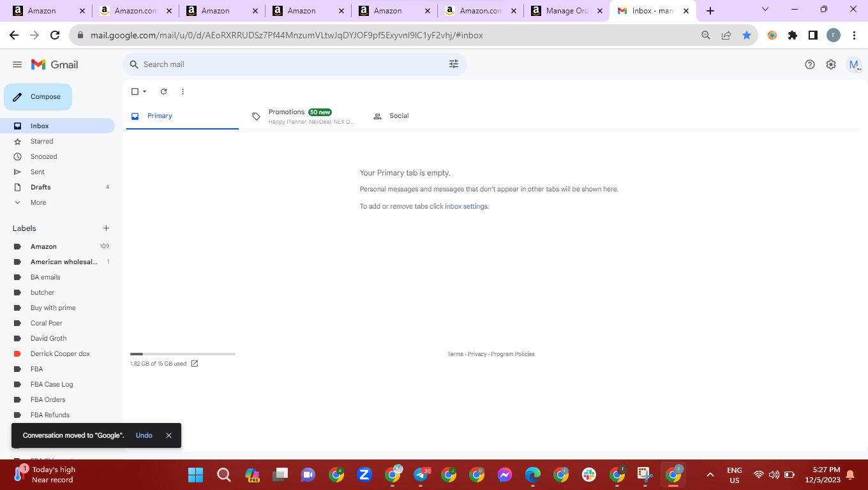Open Windows Start menu

click(x=195, y=475)
